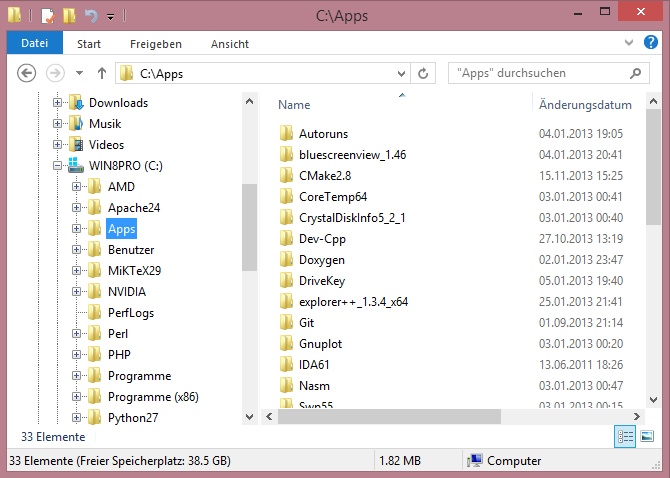Click the Videos library icon in the tree
Viewport: 670px width, 478px height.
pos(76,144)
